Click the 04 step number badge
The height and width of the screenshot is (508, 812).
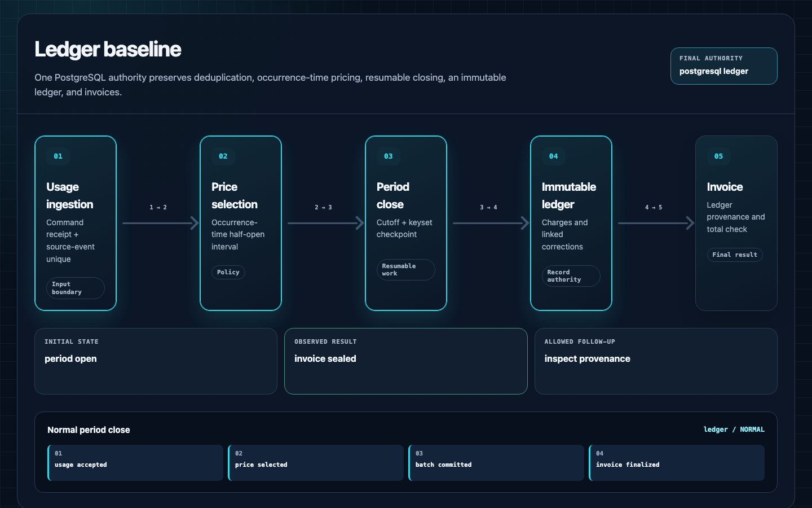click(x=554, y=156)
